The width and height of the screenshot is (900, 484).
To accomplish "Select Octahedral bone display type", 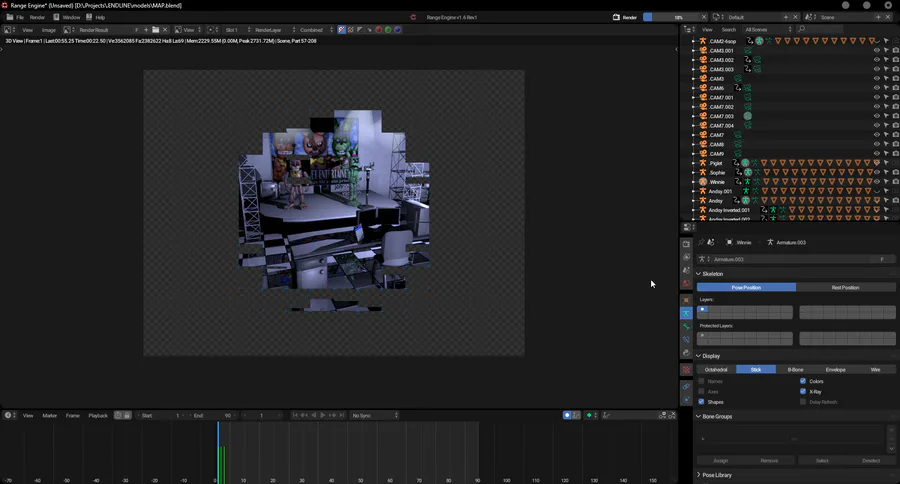I will pyautogui.click(x=717, y=369).
